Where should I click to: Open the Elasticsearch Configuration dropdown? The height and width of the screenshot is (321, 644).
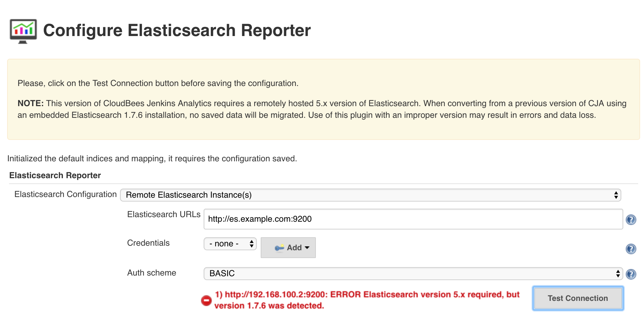(x=370, y=195)
